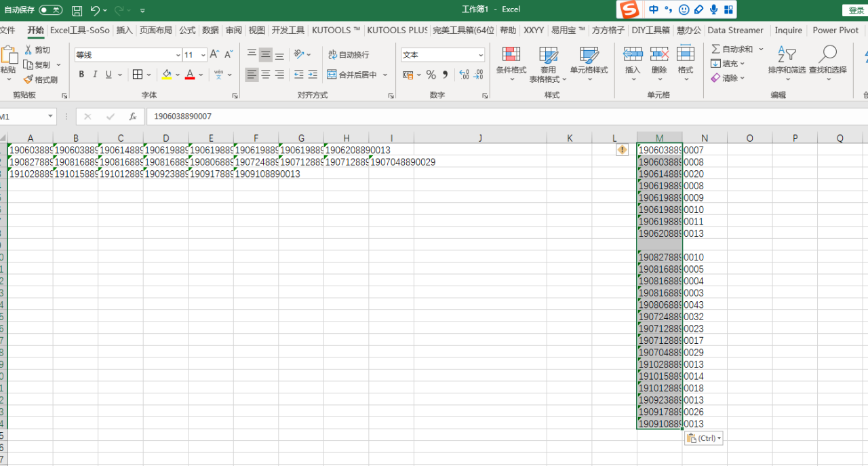Open the Name Box dropdown arrow

coord(50,117)
